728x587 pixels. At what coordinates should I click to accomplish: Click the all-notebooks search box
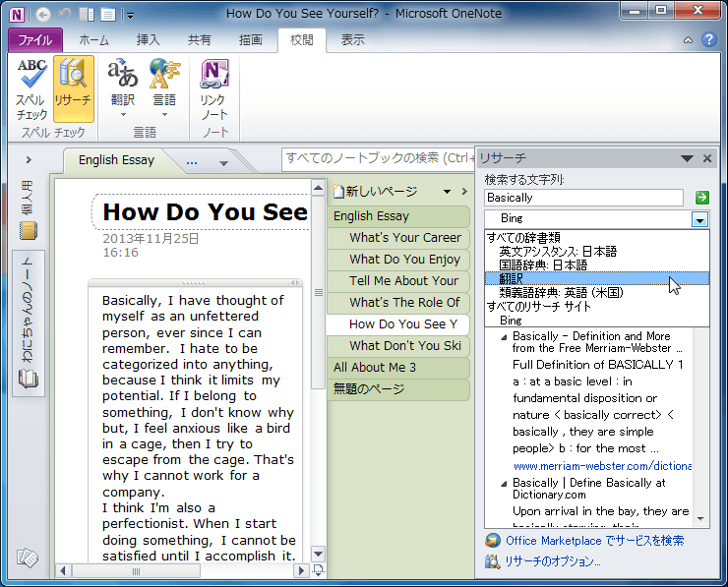coord(378,158)
